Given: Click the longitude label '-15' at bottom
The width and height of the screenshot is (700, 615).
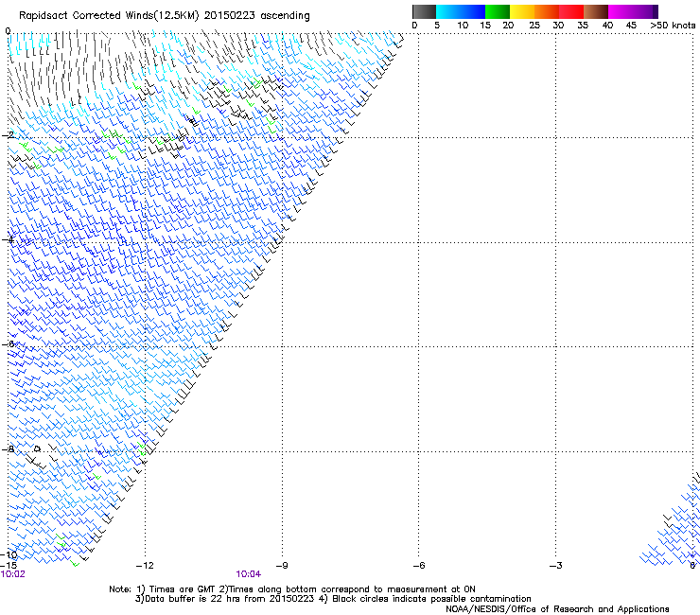Looking at the screenshot, I should click(9, 566).
